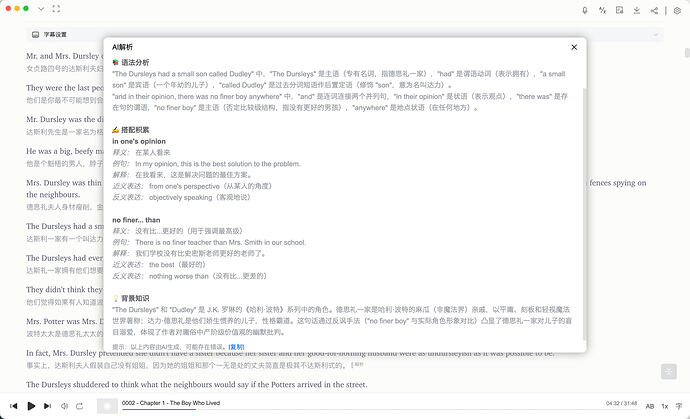Click the volume speaker icon
This screenshot has height=419, width=690.
(64, 406)
